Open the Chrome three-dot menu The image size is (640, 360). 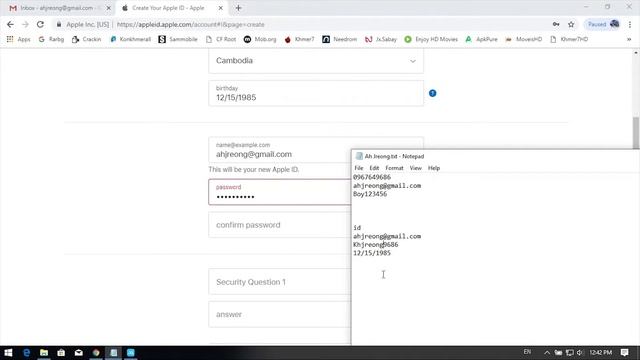click(630, 24)
